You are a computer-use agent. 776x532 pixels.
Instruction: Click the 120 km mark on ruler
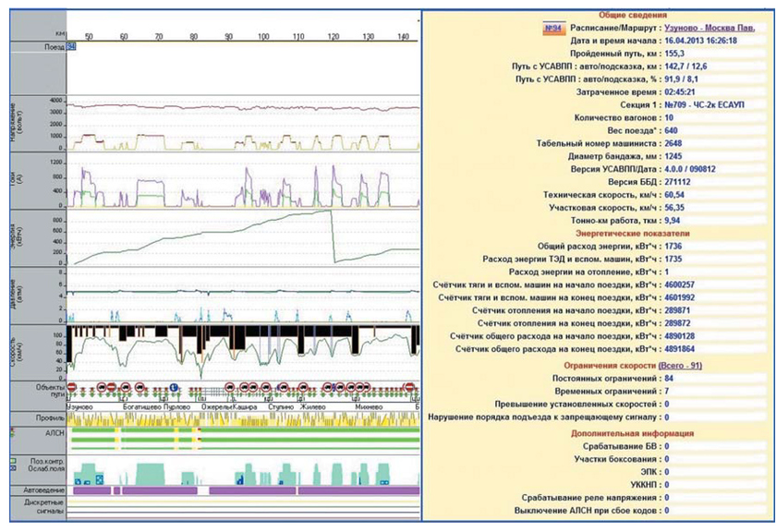[x=333, y=36]
